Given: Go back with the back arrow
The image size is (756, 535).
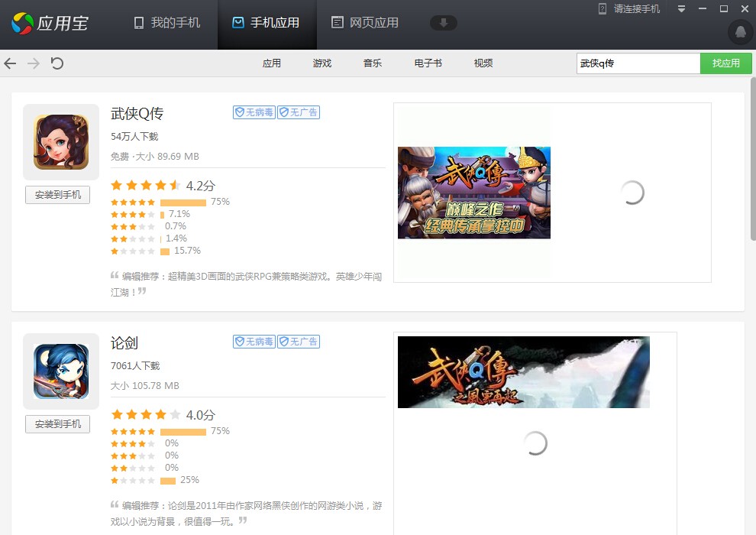Looking at the screenshot, I should pos(10,63).
